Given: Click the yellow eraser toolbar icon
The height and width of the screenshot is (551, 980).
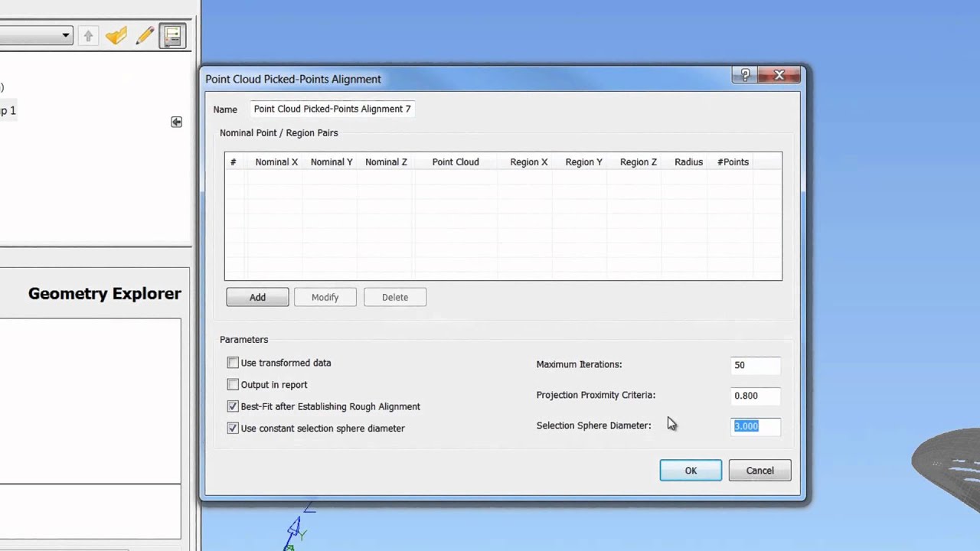Looking at the screenshot, I should [x=116, y=36].
